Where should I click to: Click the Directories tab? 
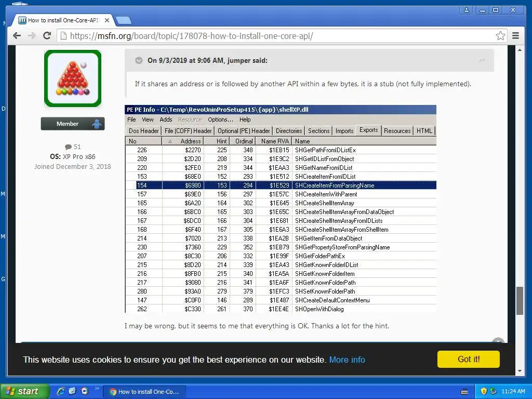[x=289, y=130]
